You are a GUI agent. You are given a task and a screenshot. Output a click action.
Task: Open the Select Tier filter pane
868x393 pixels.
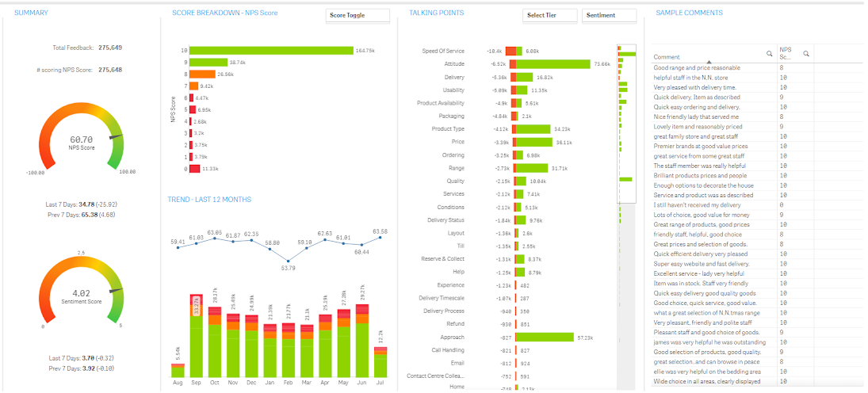[x=549, y=16]
